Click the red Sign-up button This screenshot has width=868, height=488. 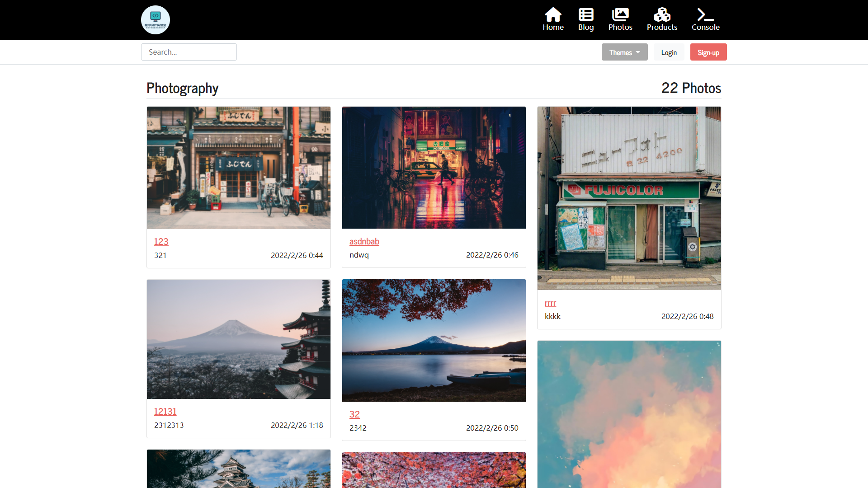click(x=708, y=52)
